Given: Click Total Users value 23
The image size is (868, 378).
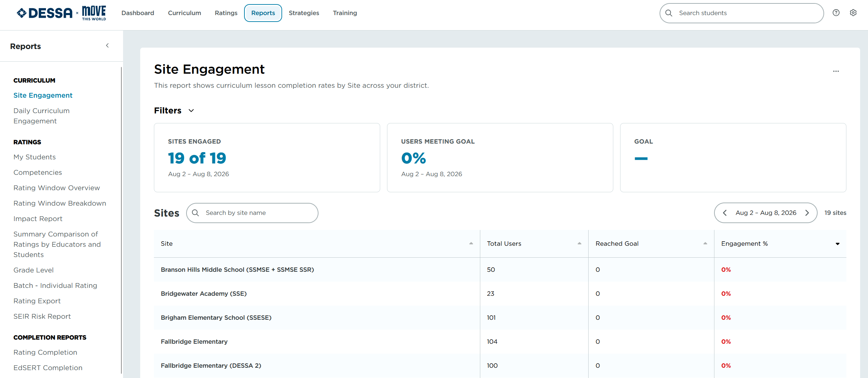Looking at the screenshot, I should (x=491, y=294).
